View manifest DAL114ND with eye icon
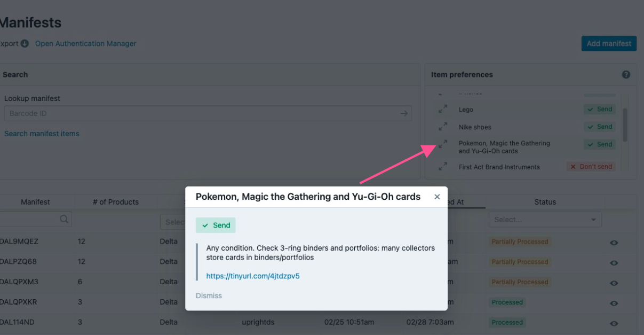Image resolution: width=644 pixels, height=335 pixels. click(614, 323)
